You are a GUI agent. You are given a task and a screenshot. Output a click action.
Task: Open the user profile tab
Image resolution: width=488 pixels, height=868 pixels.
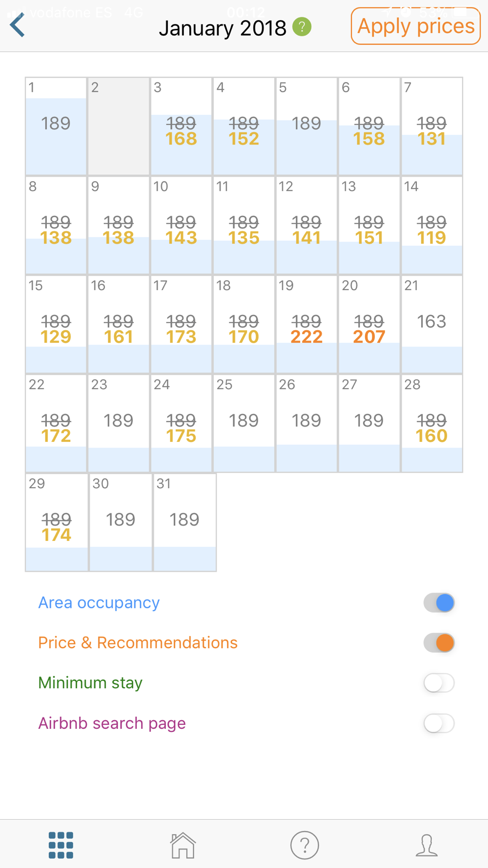click(x=427, y=845)
